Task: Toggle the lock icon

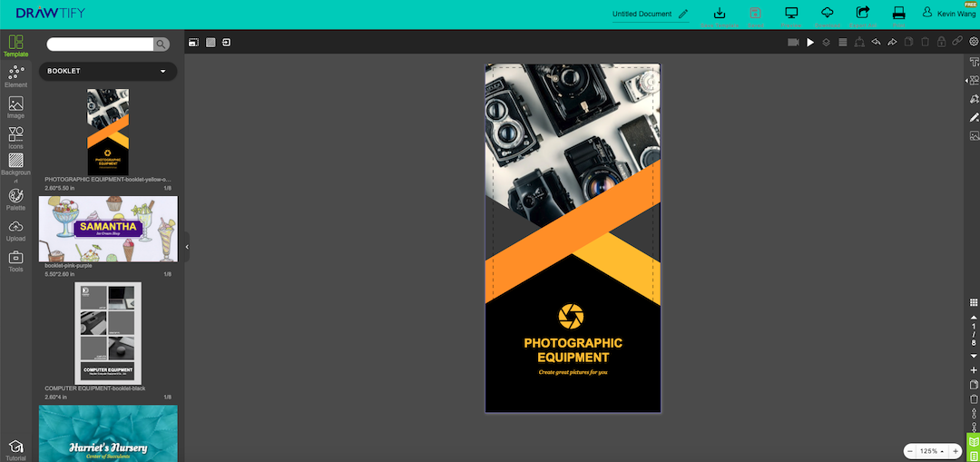Action: 941,43
